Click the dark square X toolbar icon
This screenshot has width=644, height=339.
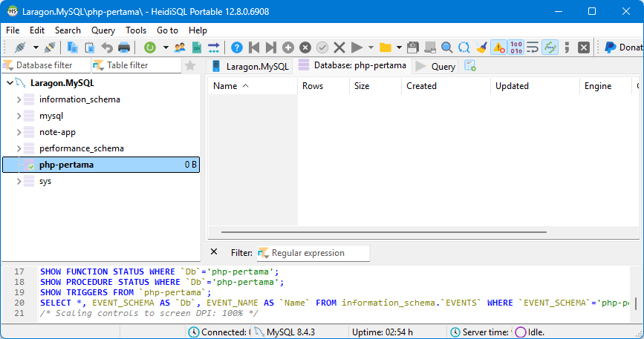(584, 47)
